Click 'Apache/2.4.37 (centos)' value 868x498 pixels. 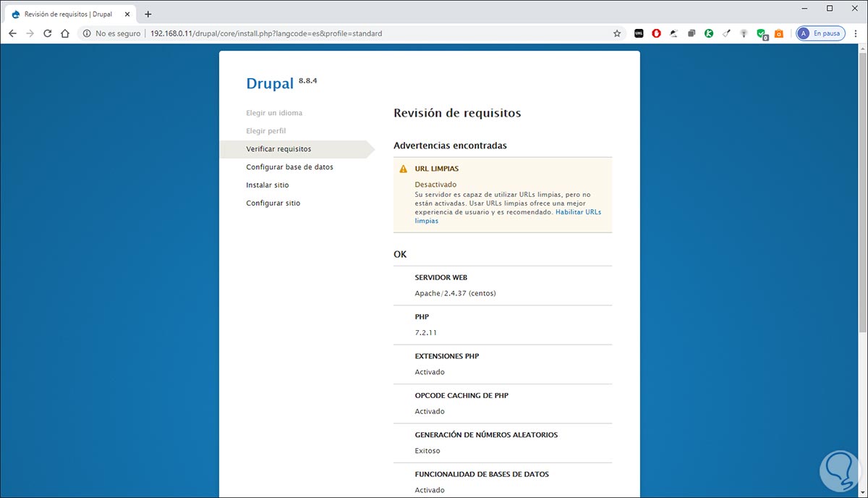[455, 293]
